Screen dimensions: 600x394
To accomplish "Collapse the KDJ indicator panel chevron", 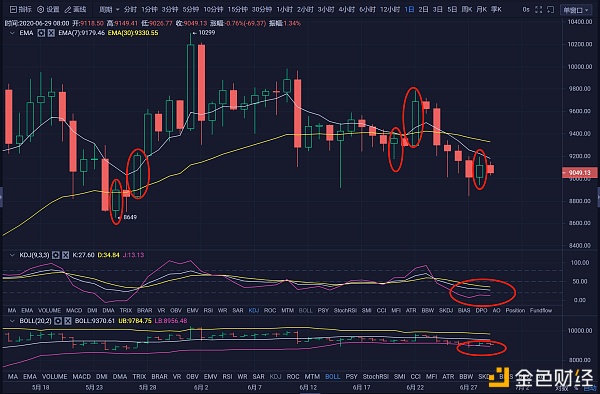I will pos(12,255).
